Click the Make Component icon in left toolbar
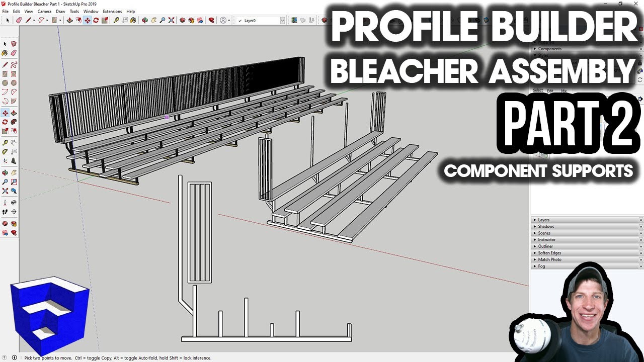 (x=14, y=44)
